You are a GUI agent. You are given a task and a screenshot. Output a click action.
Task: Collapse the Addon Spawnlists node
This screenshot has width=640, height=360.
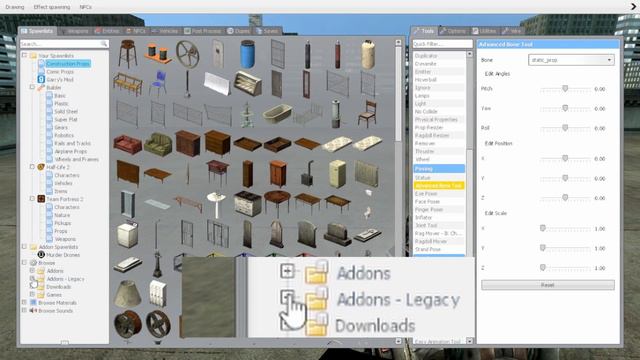24,247
